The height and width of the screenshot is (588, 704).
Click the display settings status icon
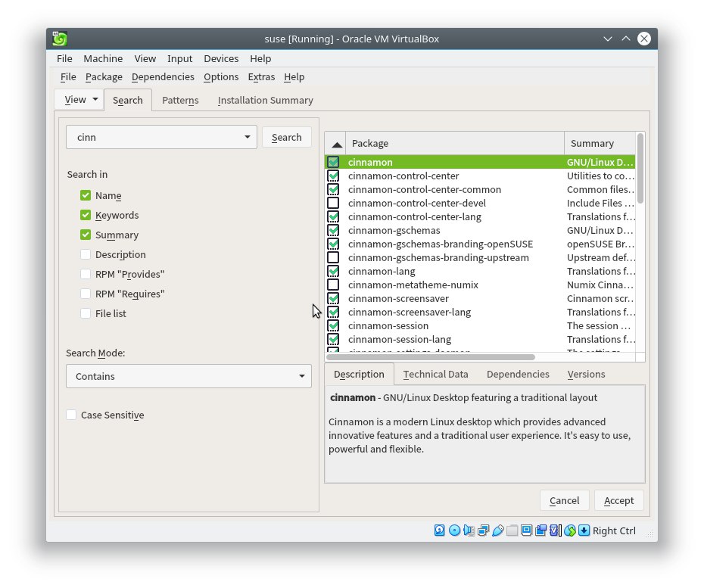click(526, 530)
